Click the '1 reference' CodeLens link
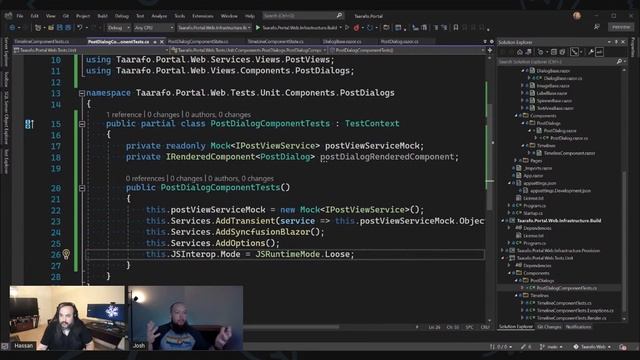The height and width of the screenshot is (360, 640). 124,115
